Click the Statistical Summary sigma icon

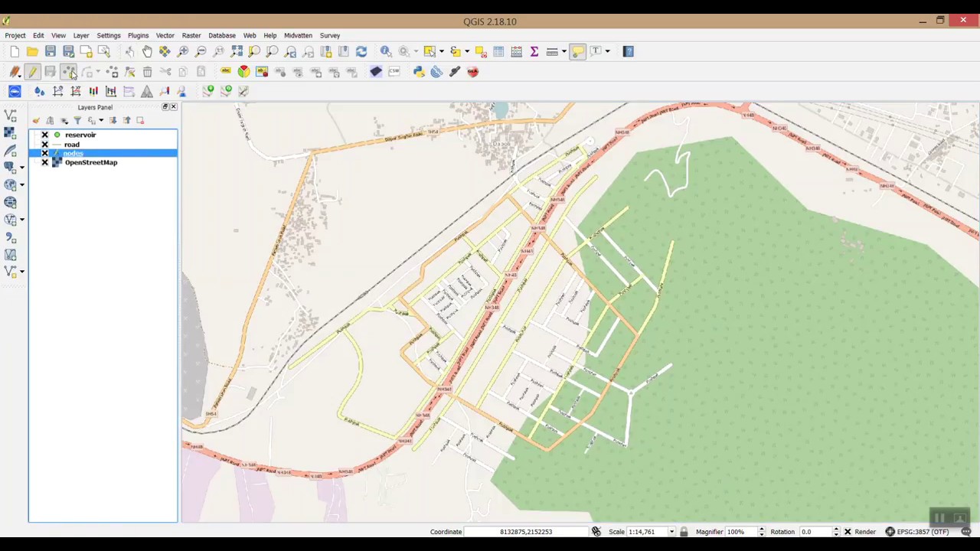coord(534,51)
